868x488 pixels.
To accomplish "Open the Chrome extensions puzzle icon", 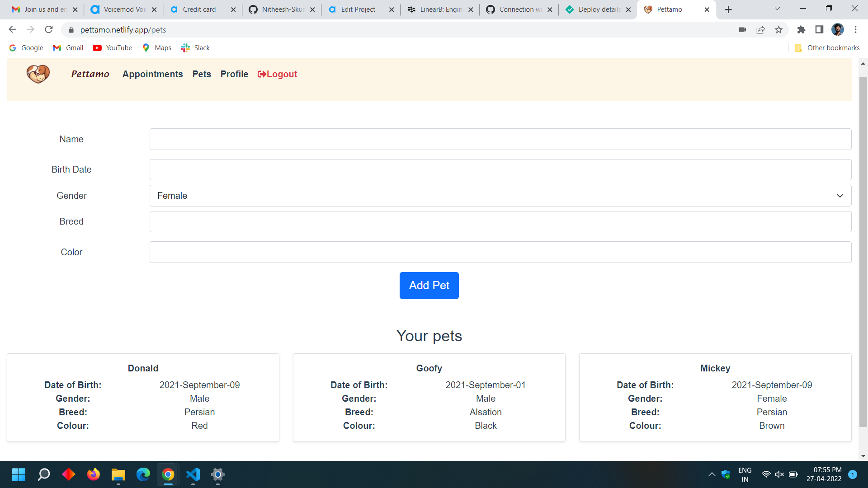I will click(x=801, y=30).
